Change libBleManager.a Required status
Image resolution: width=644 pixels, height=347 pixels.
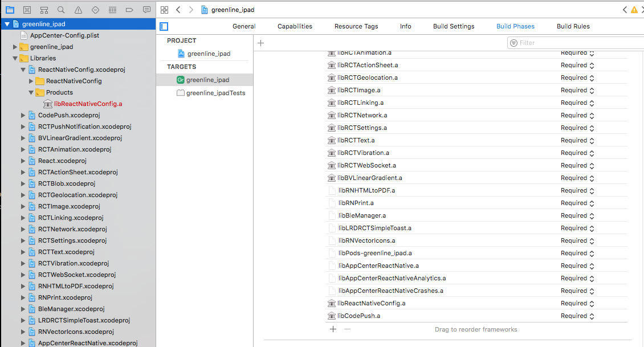pos(577,215)
